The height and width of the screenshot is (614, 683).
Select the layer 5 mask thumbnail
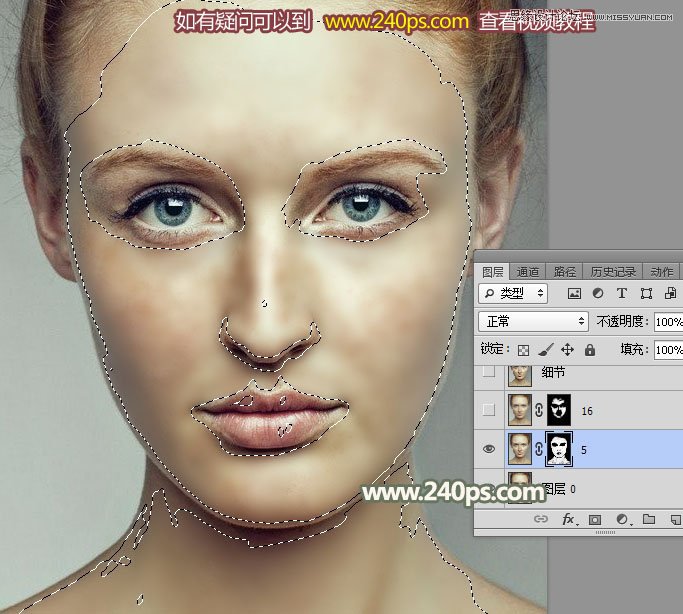(559, 450)
